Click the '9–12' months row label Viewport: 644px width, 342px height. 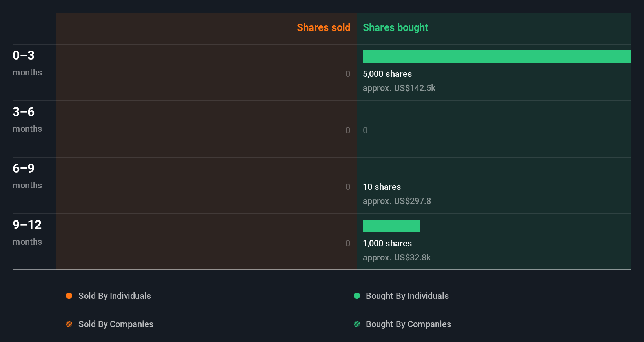[x=27, y=225]
